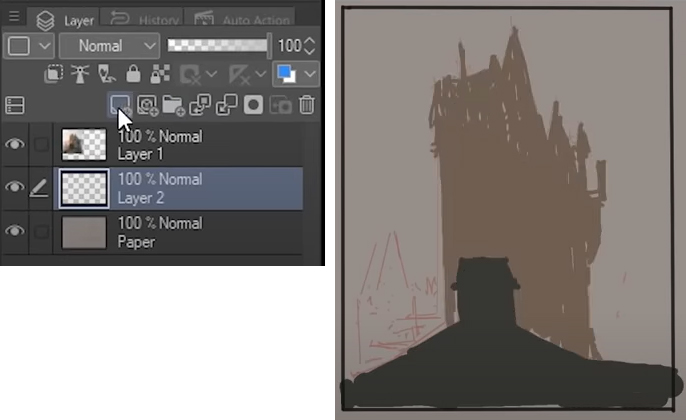Open the Normal blending mode dropdown

click(109, 46)
